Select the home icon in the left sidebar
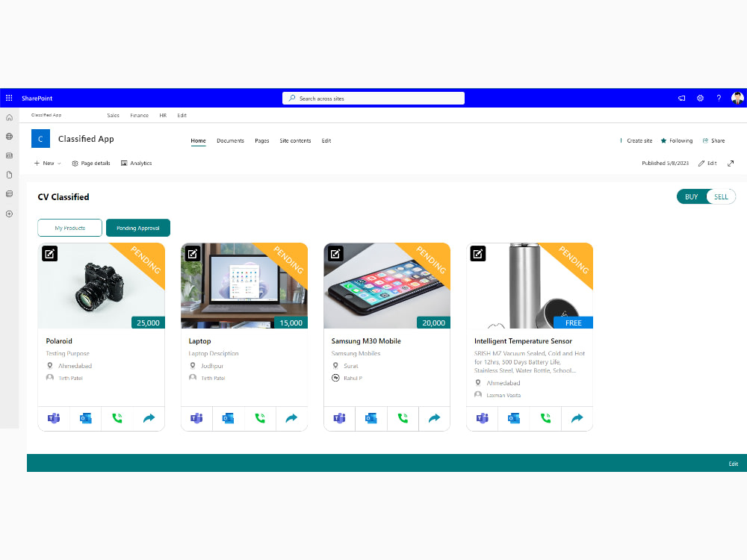747x560 pixels. [9, 117]
